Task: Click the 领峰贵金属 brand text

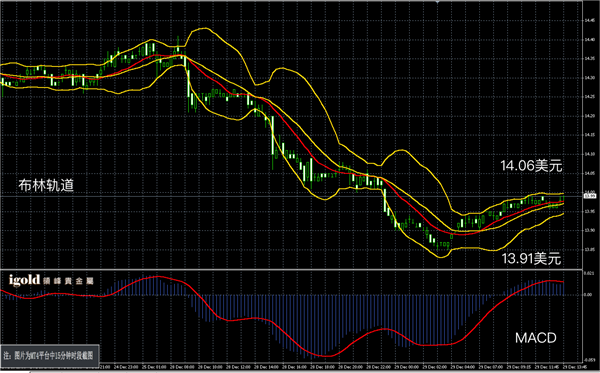Action: [x=68, y=281]
